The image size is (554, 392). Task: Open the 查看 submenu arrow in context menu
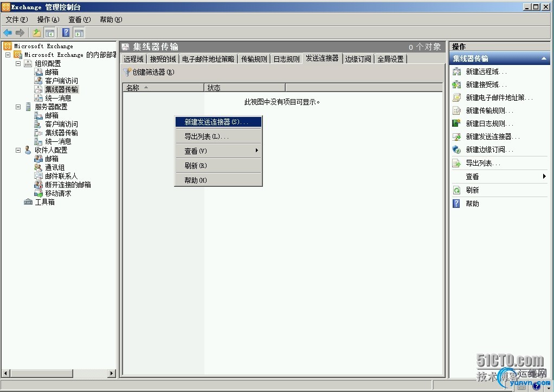257,151
